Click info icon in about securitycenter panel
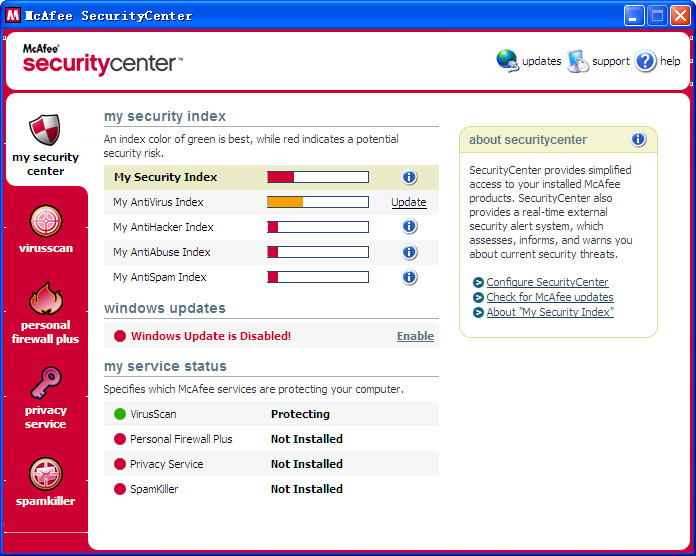696x556 pixels. pos(638,140)
